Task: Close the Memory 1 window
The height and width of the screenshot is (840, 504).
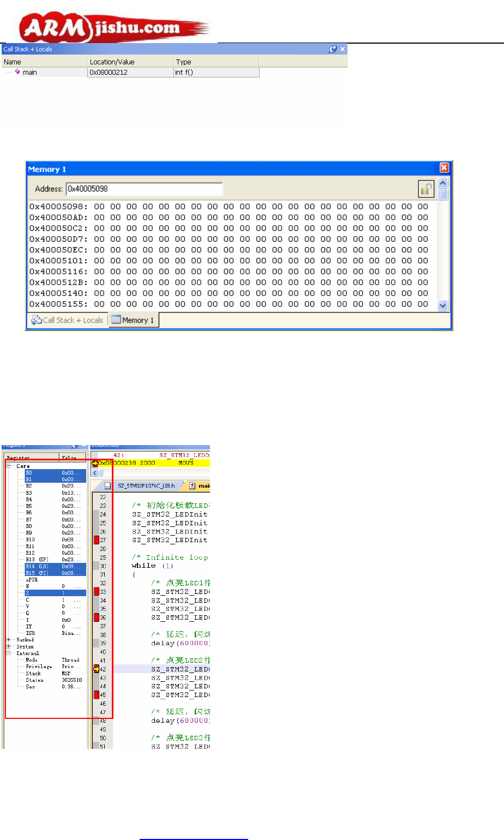Action: coord(444,168)
